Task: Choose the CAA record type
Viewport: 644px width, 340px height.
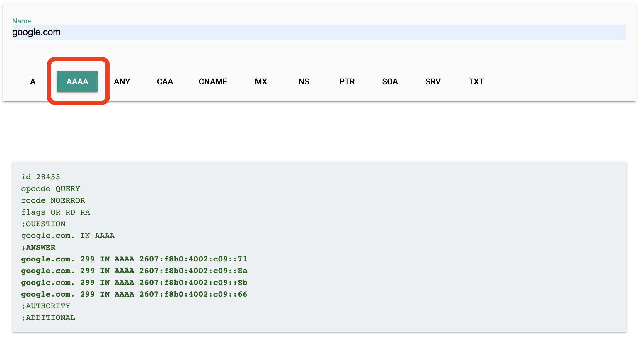Action: [x=165, y=81]
